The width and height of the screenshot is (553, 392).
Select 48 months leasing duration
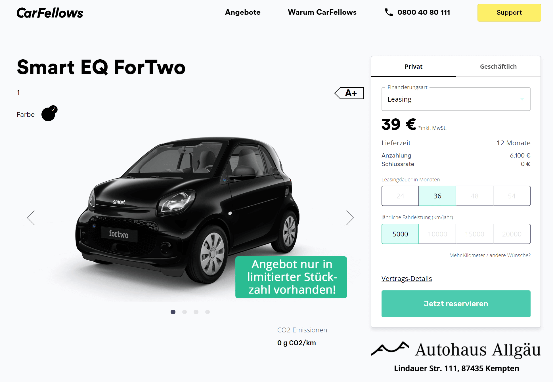click(474, 196)
